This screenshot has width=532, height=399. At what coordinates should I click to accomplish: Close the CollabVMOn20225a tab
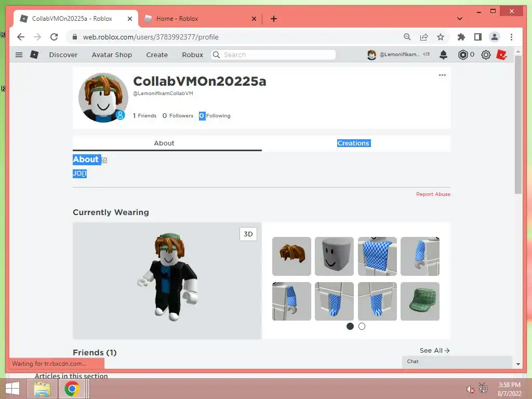pyautogui.click(x=129, y=19)
